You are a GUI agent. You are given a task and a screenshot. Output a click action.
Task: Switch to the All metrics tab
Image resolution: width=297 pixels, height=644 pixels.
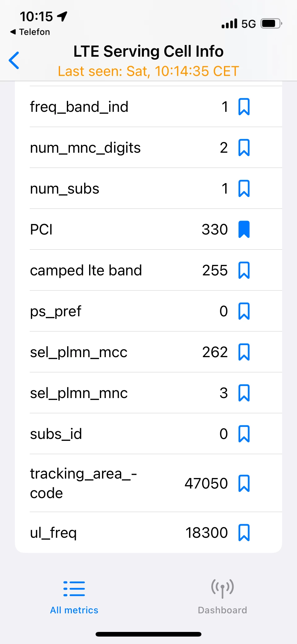click(74, 597)
